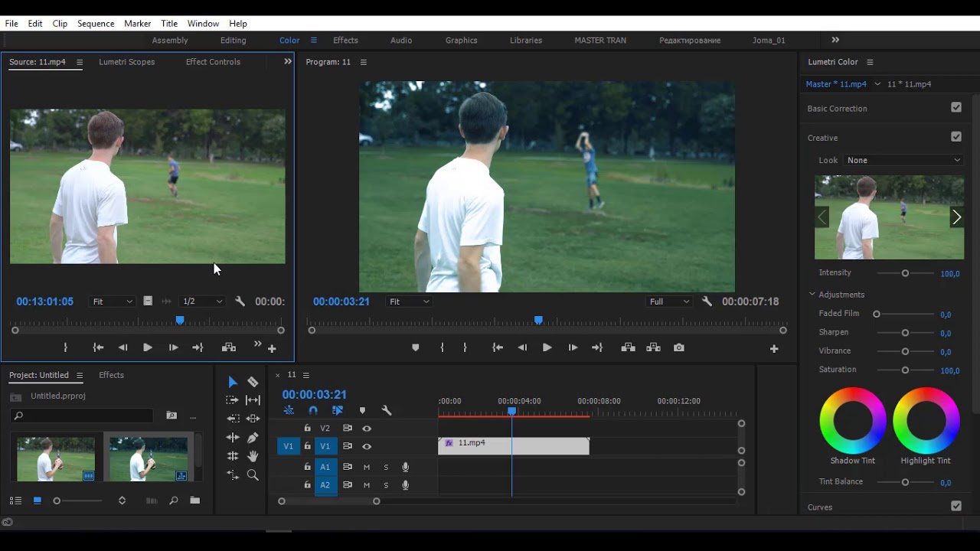Select the 11.mp4 clip on V1 track
Screen dimensions: 980x551
click(x=514, y=446)
